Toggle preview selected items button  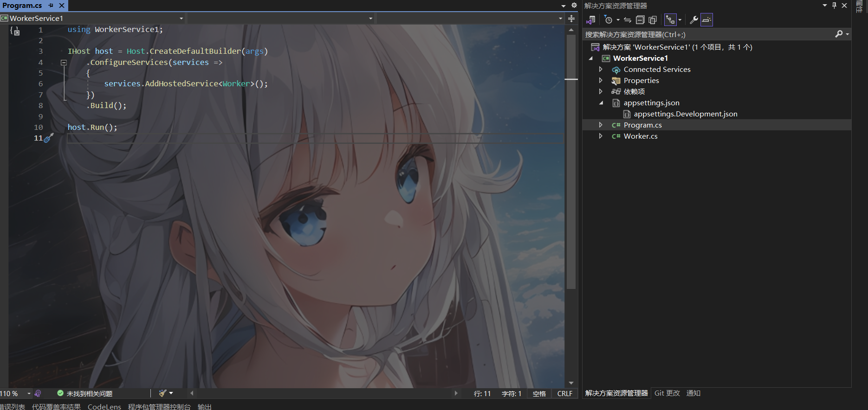706,19
